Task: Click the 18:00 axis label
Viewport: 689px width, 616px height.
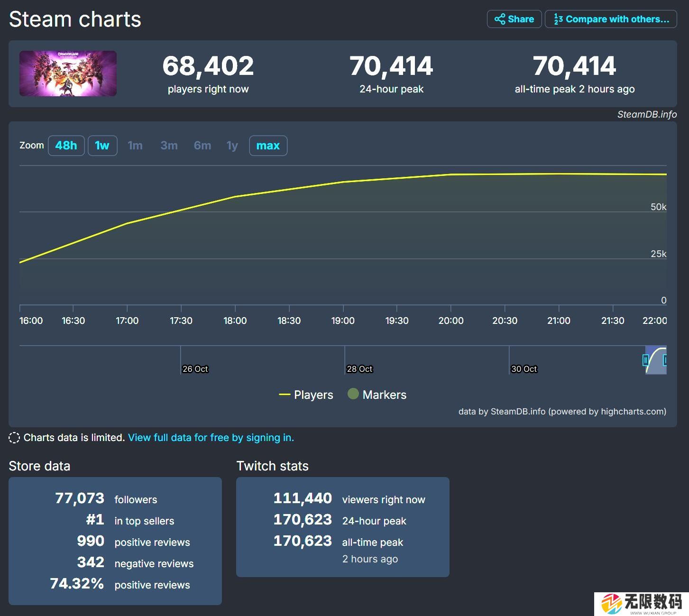Action: (235, 321)
